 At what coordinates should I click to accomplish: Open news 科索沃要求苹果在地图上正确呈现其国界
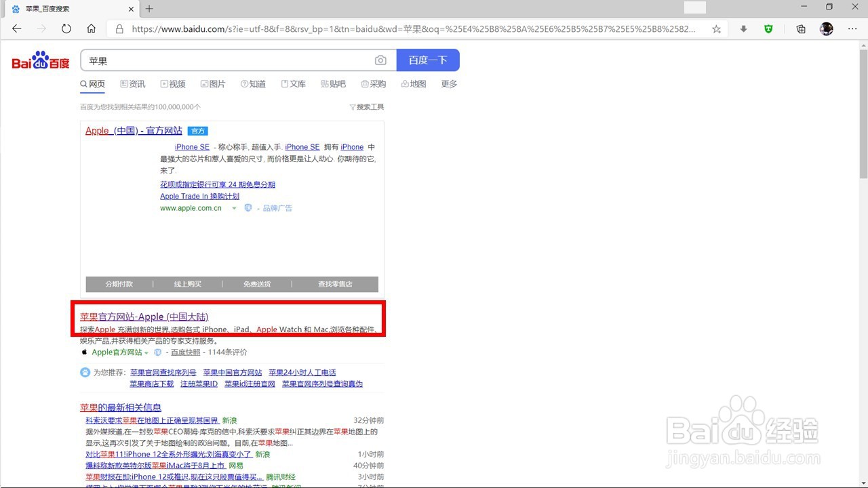(x=152, y=420)
